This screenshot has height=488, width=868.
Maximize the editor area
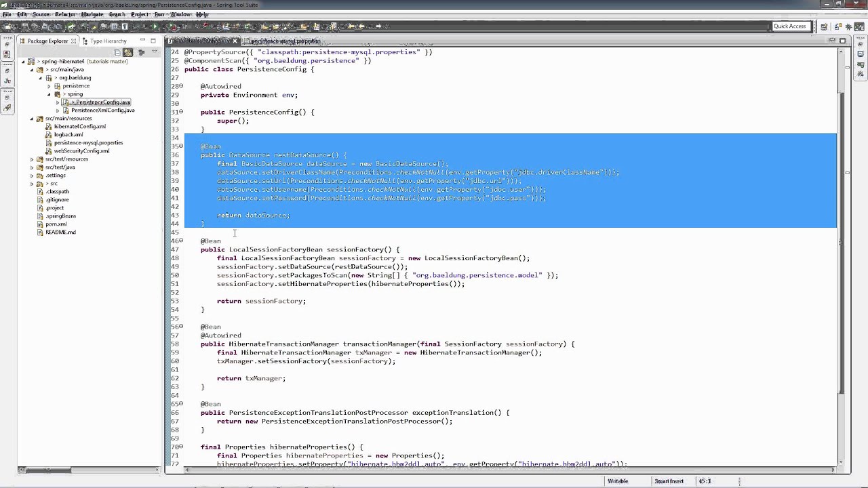843,40
